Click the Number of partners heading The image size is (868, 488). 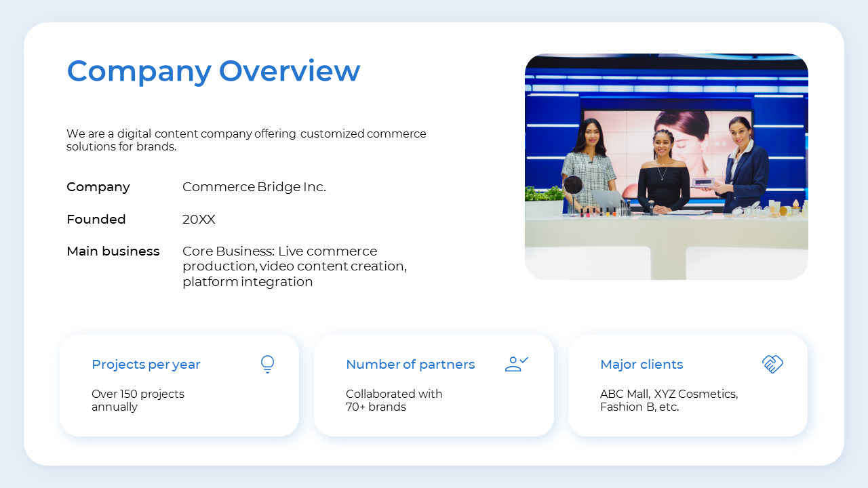[x=410, y=365]
